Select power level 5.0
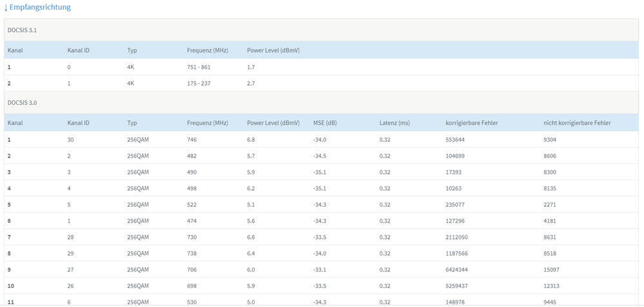Viewport: 644px width, 307px height. point(251,302)
